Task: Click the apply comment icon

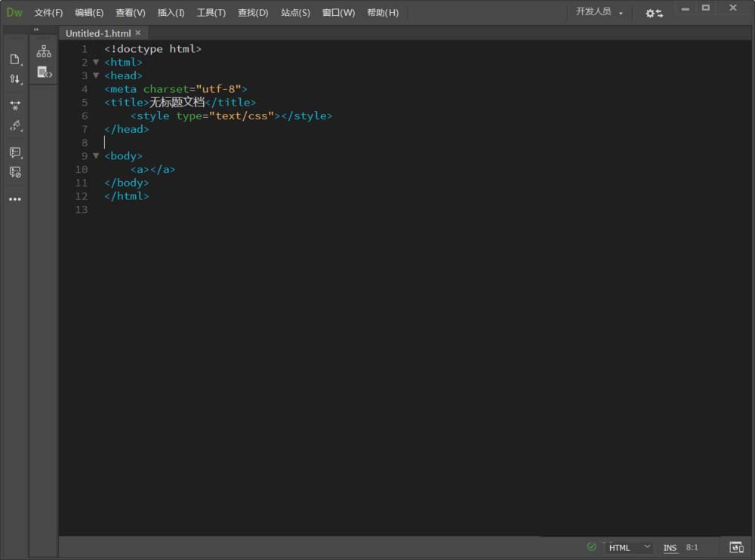Action: coord(15,152)
